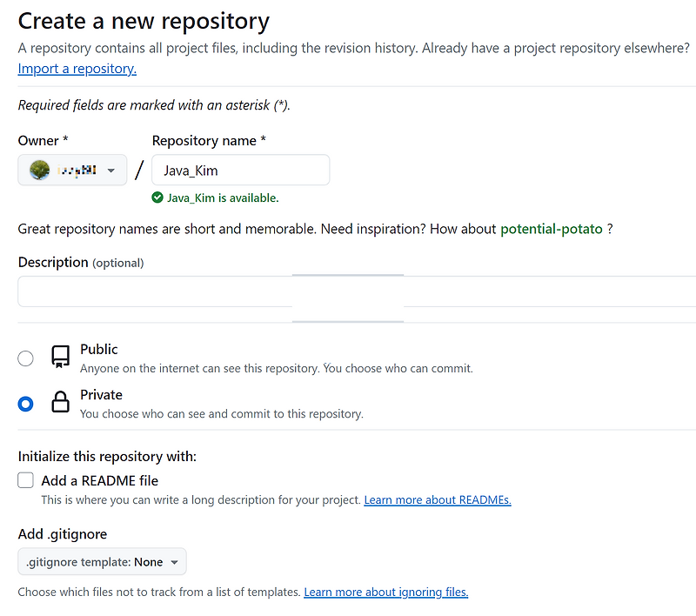Select the Private radio button

[26, 403]
